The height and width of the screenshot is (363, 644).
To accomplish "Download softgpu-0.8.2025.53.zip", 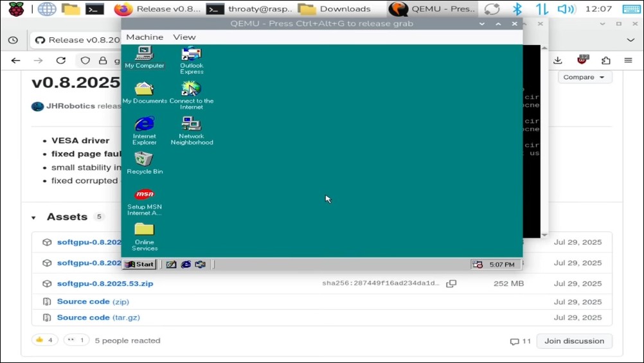I will click(x=105, y=283).
